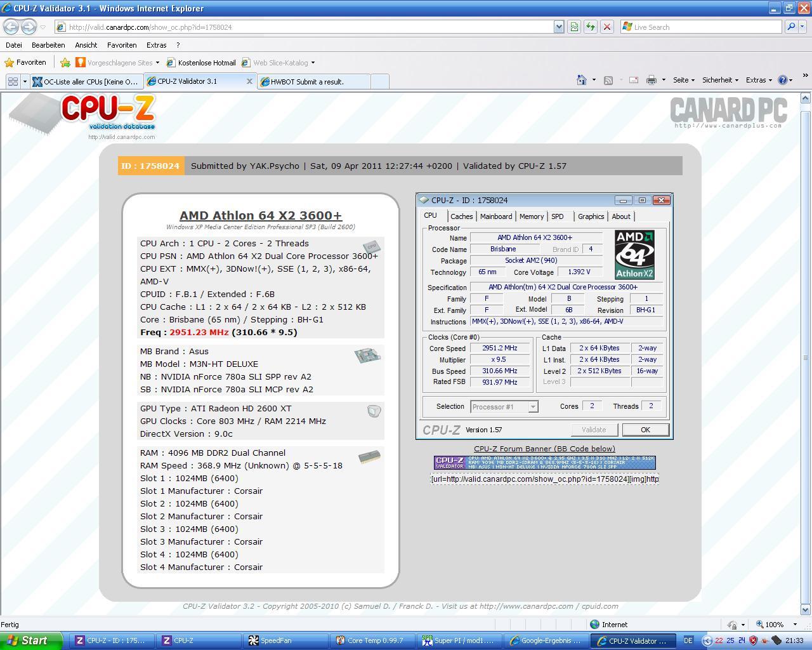Select the Graphics tab in the CPU-Z image
This screenshot has width=812, height=650.
click(591, 216)
